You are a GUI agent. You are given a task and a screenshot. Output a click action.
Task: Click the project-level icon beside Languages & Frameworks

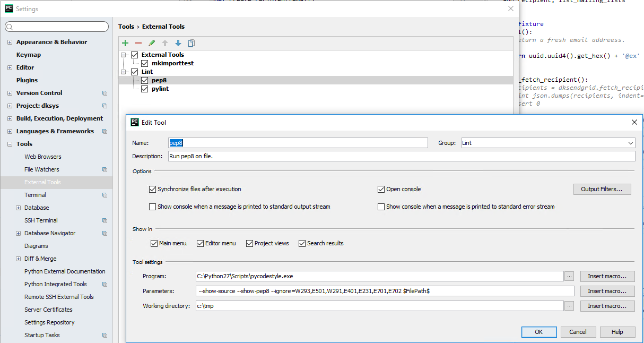point(105,131)
